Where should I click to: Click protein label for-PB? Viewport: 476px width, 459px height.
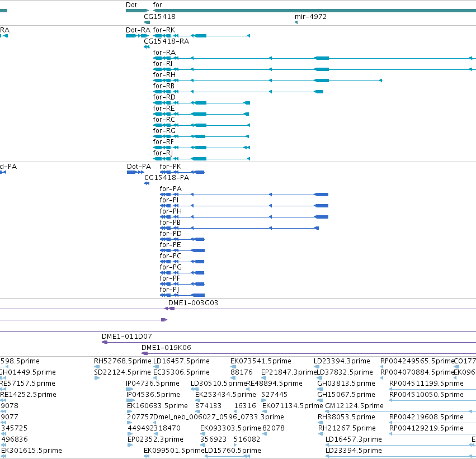[x=170, y=223]
